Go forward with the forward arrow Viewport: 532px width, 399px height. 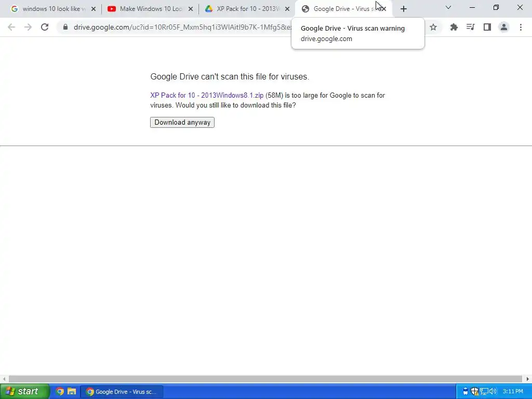tap(28, 27)
